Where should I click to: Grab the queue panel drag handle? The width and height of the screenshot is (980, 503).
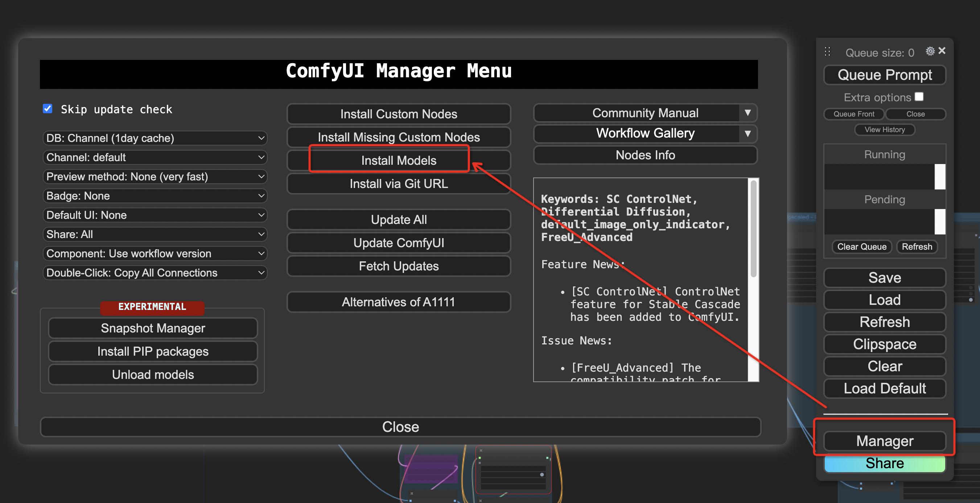tap(827, 52)
